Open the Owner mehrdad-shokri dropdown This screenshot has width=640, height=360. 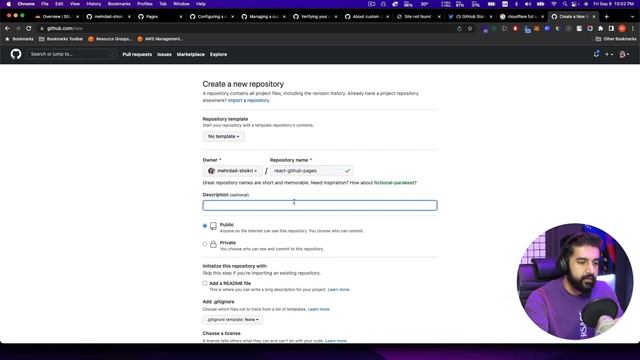[232, 171]
